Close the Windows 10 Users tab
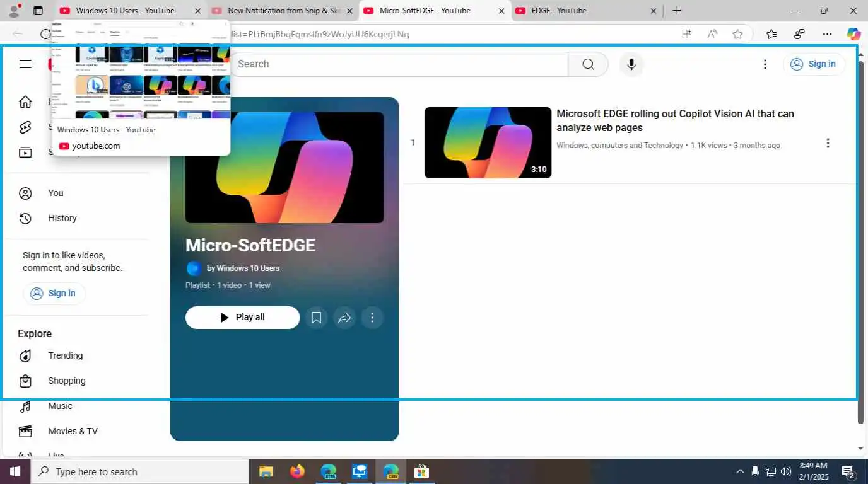 pyautogui.click(x=198, y=11)
